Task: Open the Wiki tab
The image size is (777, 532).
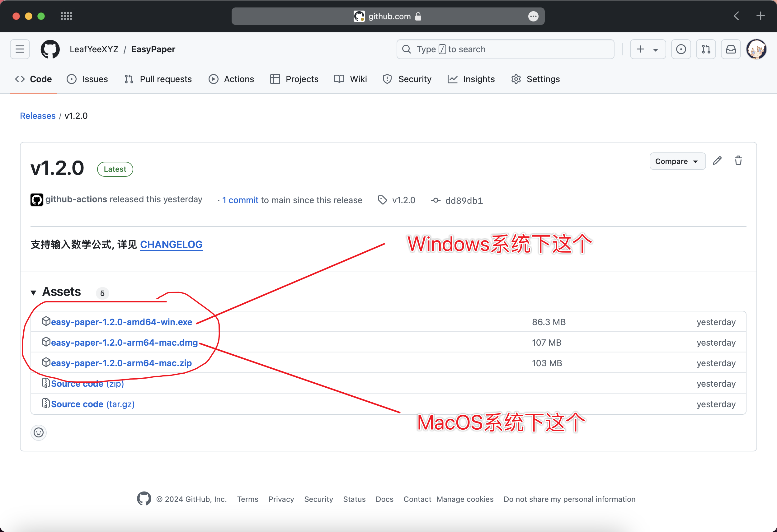Action: pos(351,79)
